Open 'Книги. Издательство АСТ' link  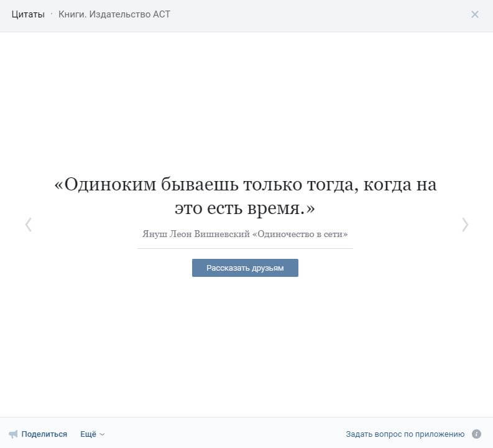tap(114, 14)
